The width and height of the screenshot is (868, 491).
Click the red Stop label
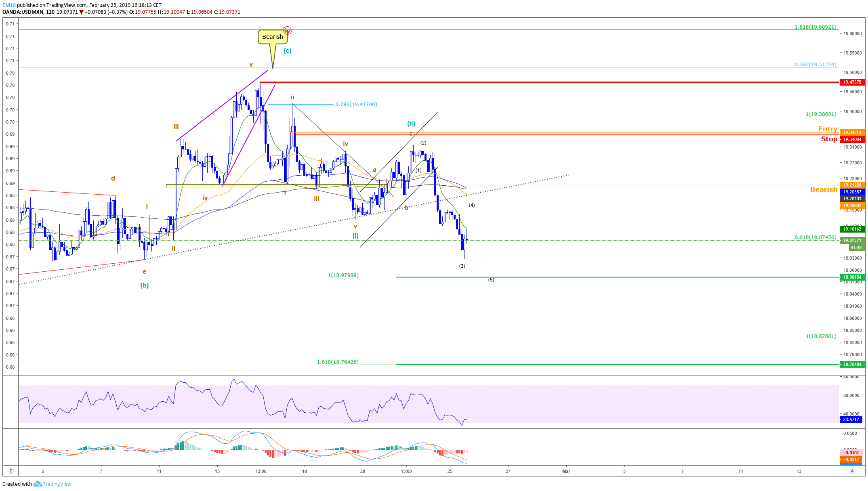[829, 139]
